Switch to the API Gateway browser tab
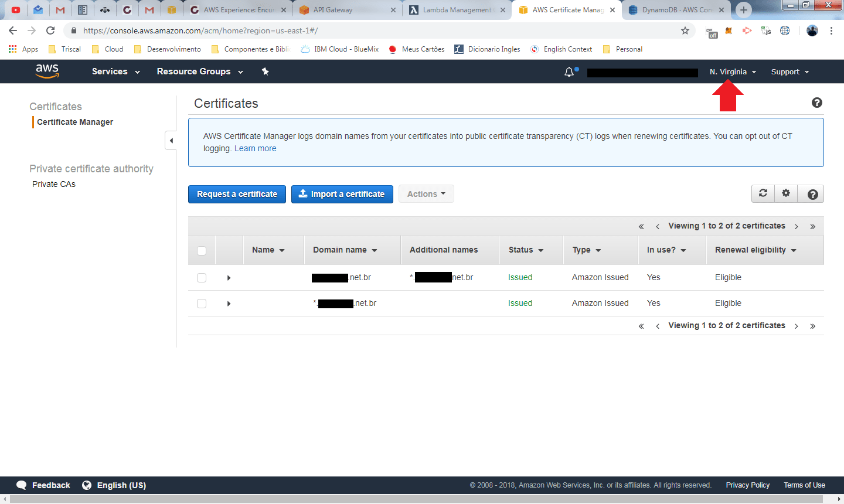Viewport: 844px width, 504px height. click(346, 10)
